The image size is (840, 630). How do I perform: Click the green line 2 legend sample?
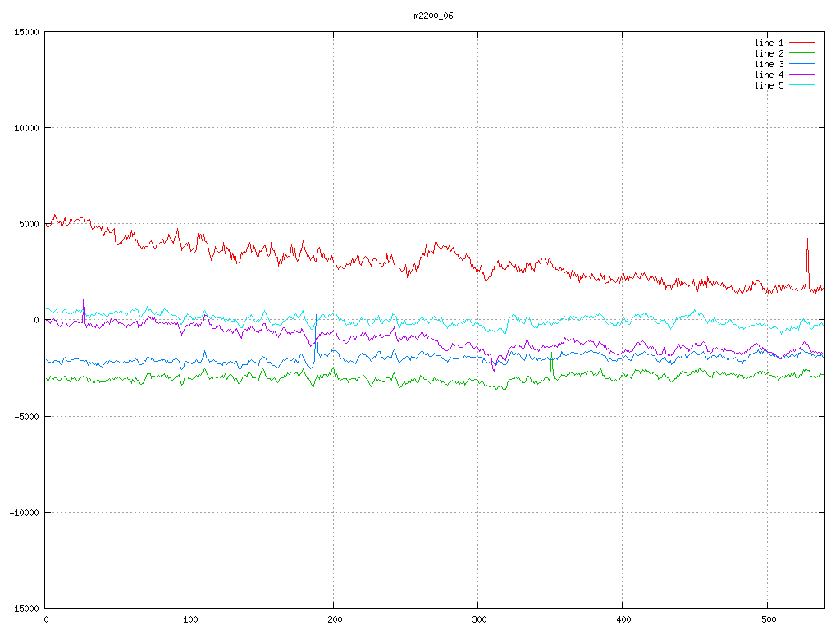click(802, 53)
